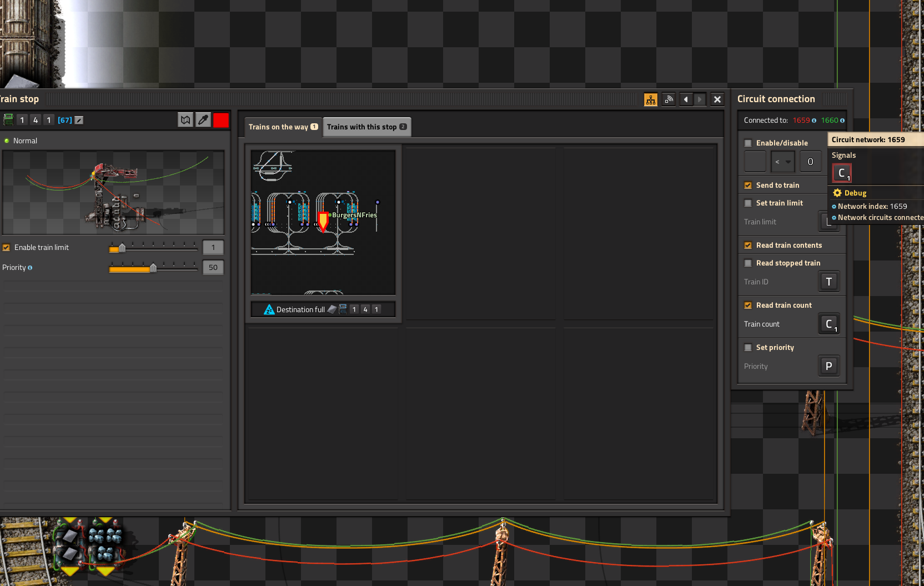Click the Debug gear icon in the tooltip

pyautogui.click(x=837, y=193)
